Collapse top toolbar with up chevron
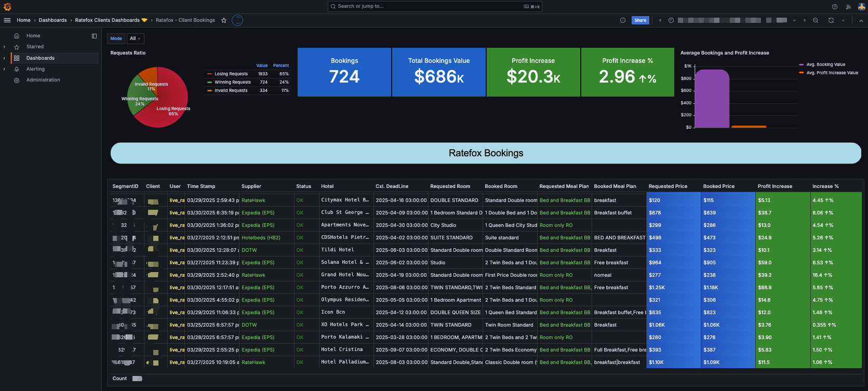Image resolution: width=868 pixels, height=391 pixels. [x=861, y=20]
